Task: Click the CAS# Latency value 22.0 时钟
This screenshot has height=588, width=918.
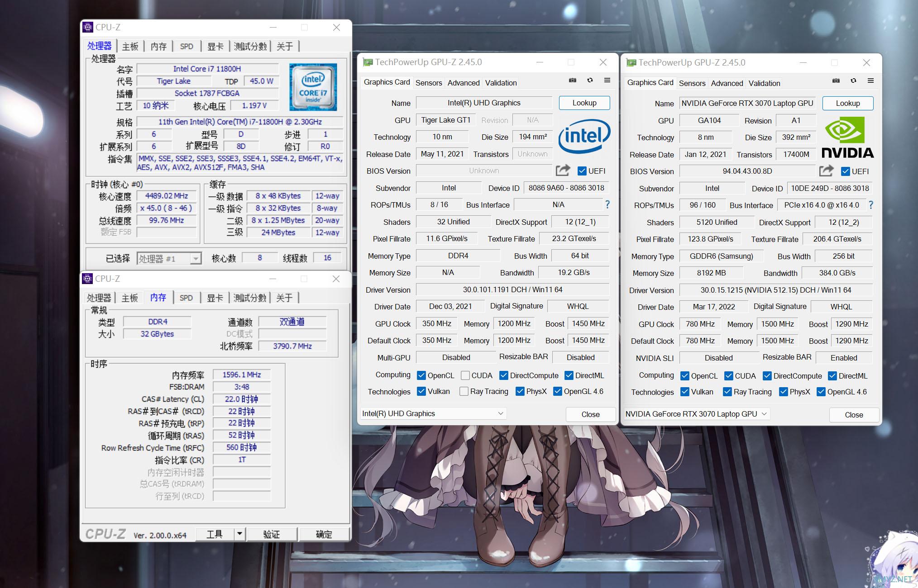Action: [242, 399]
